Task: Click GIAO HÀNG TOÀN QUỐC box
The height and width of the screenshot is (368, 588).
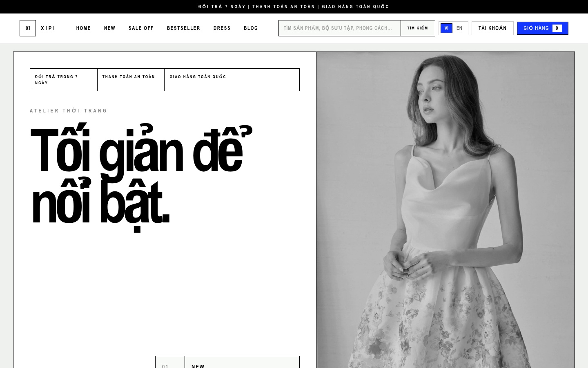Action: click(232, 80)
